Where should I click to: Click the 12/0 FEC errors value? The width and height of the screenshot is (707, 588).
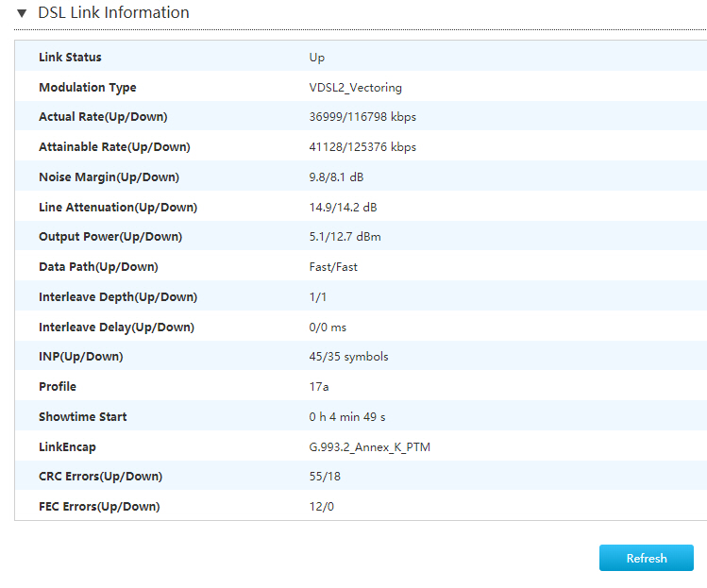[x=322, y=507]
